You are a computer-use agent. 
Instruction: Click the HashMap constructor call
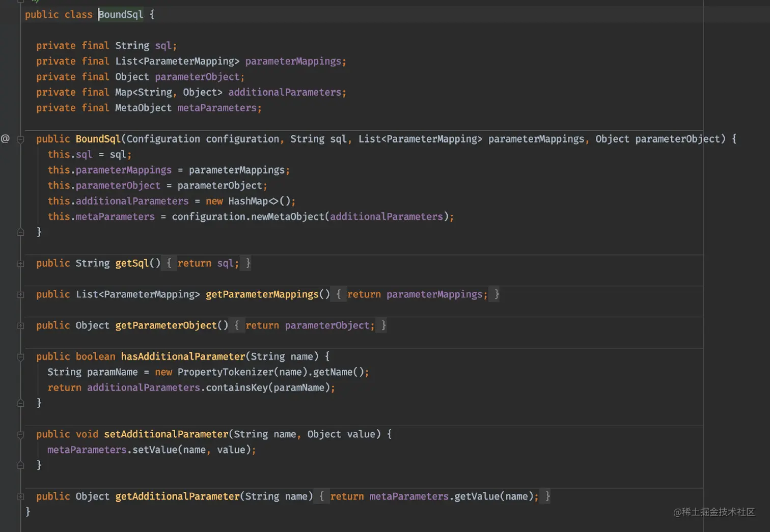point(248,201)
